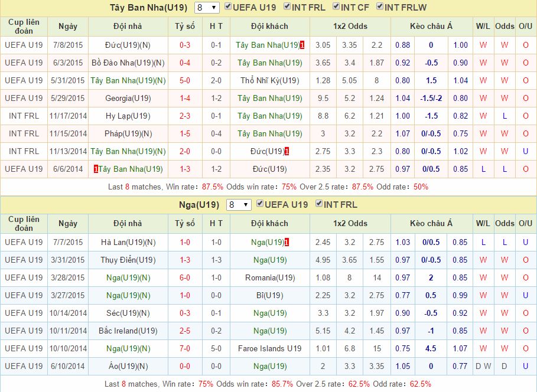Click the O/U header in Nga table
The height and width of the screenshot is (392, 537).
(x=525, y=224)
